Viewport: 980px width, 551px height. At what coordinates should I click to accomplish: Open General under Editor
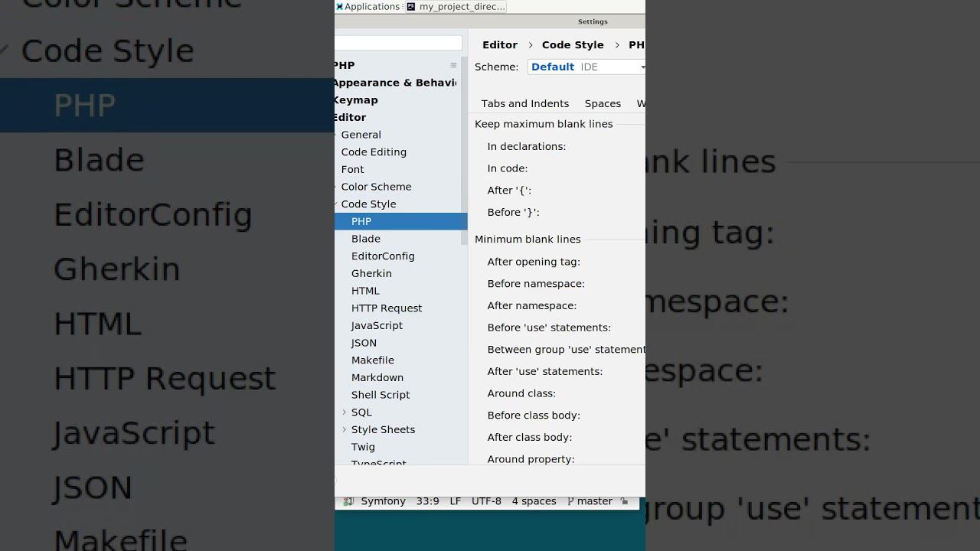tap(361, 135)
